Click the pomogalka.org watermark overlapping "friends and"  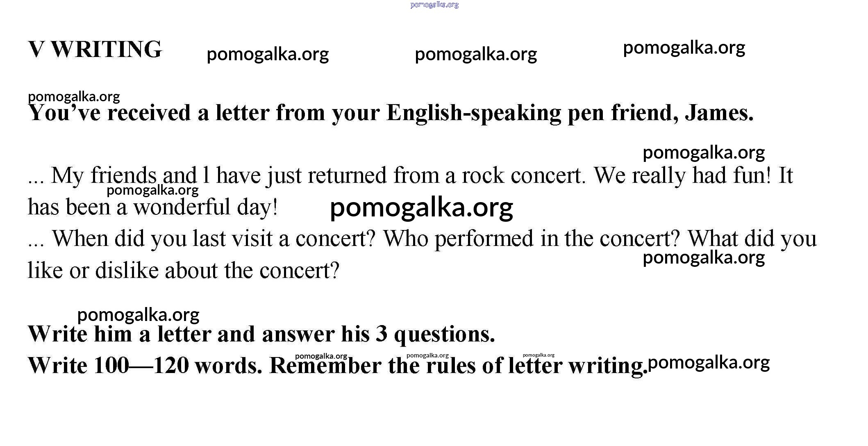(152, 190)
